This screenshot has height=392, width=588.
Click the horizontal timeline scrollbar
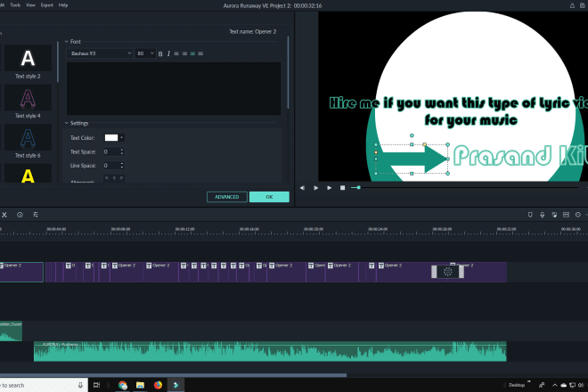173,375
